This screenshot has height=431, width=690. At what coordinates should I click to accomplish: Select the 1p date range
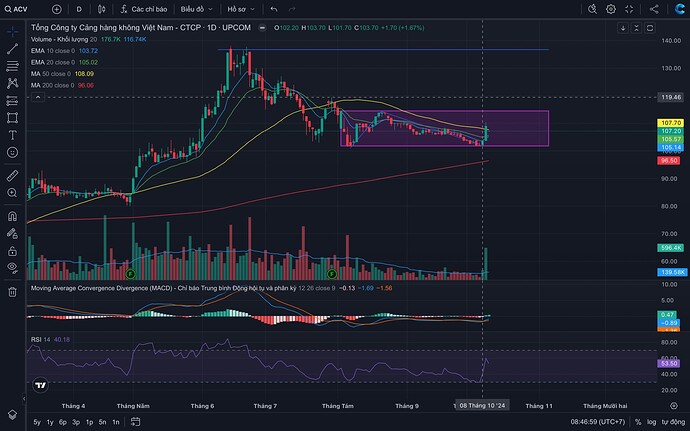pyautogui.click(x=89, y=422)
